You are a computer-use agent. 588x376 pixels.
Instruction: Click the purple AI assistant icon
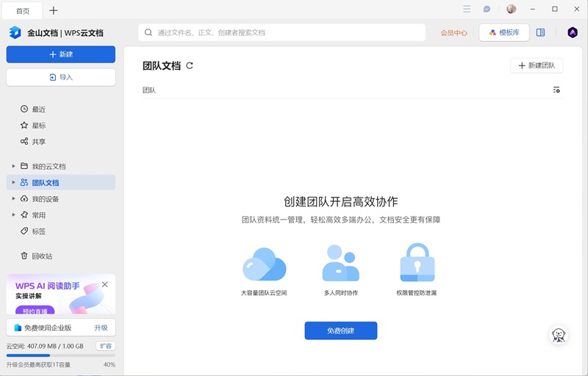coord(573,32)
